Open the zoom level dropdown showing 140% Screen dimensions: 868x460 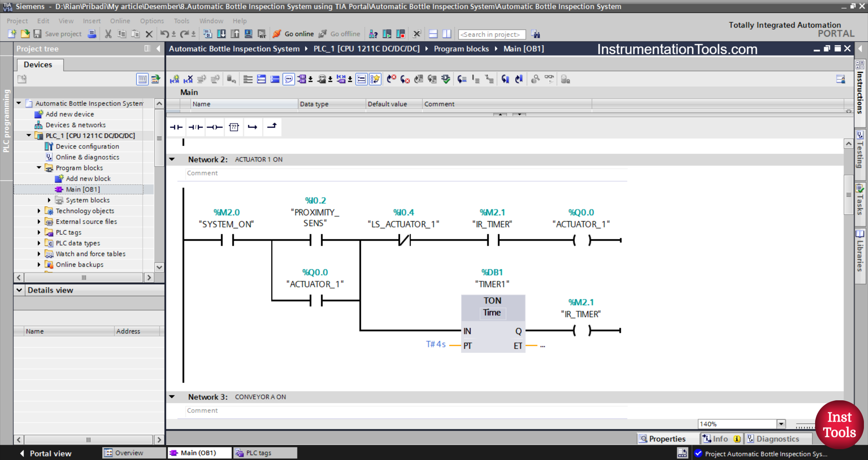[782, 424]
